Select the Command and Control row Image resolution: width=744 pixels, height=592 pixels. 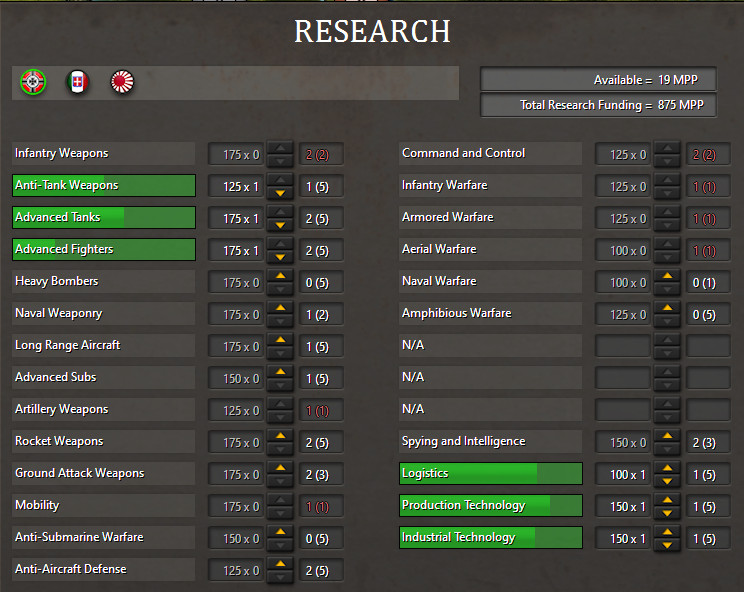(491, 153)
